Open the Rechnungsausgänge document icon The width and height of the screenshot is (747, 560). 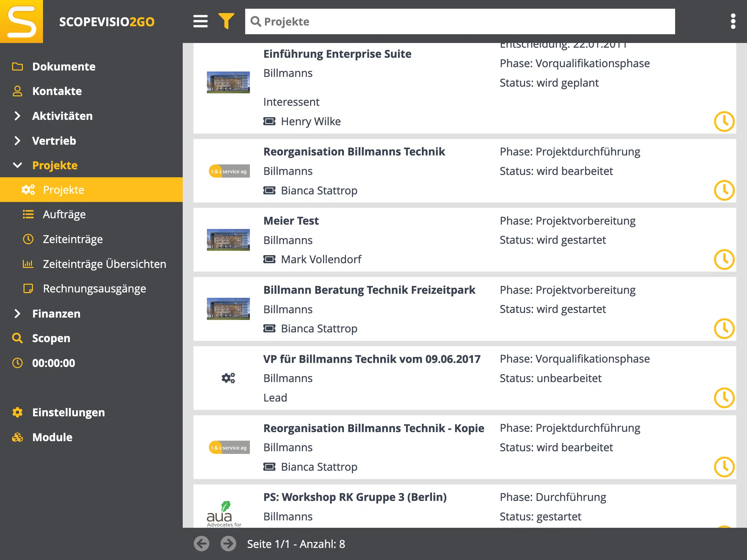pyautogui.click(x=29, y=289)
